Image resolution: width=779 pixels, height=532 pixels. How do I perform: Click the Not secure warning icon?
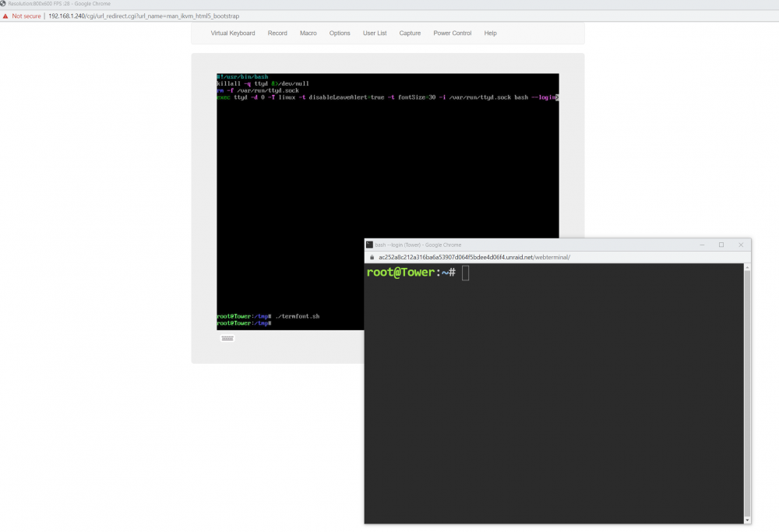[x=5, y=16]
